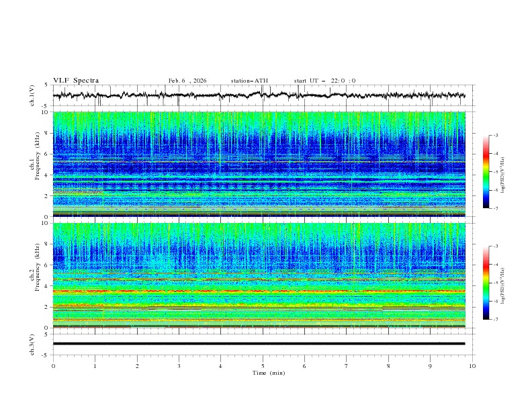Viewport: 532px width, 411px height.
Task: Click the upper colorbar "log(PSD)(V²/Hz)" label
Action: 502,175
